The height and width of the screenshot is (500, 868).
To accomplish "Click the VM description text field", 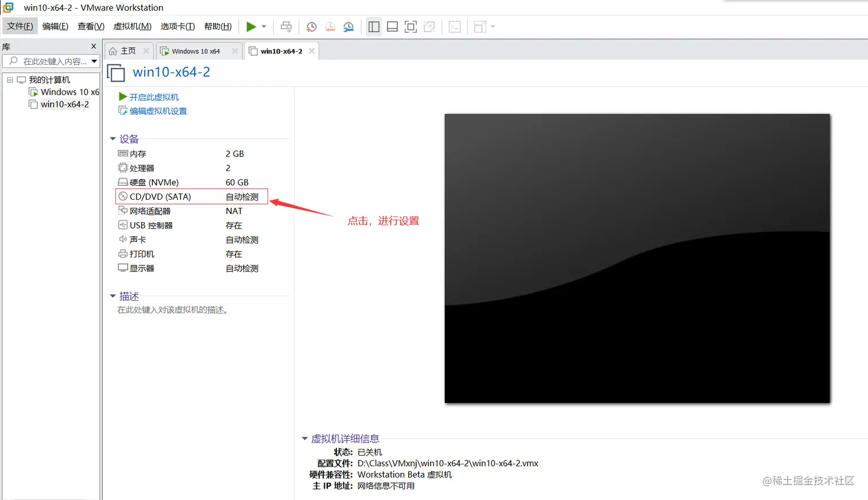I will [173, 310].
